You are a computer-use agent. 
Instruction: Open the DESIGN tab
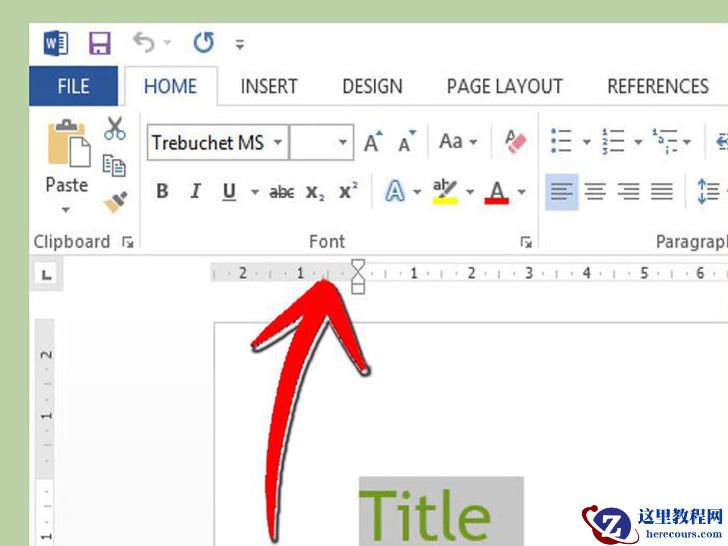pyautogui.click(x=372, y=86)
